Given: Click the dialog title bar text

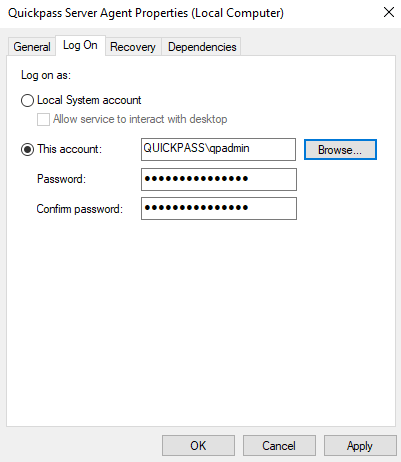Looking at the screenshot, I should pos(146,13).
